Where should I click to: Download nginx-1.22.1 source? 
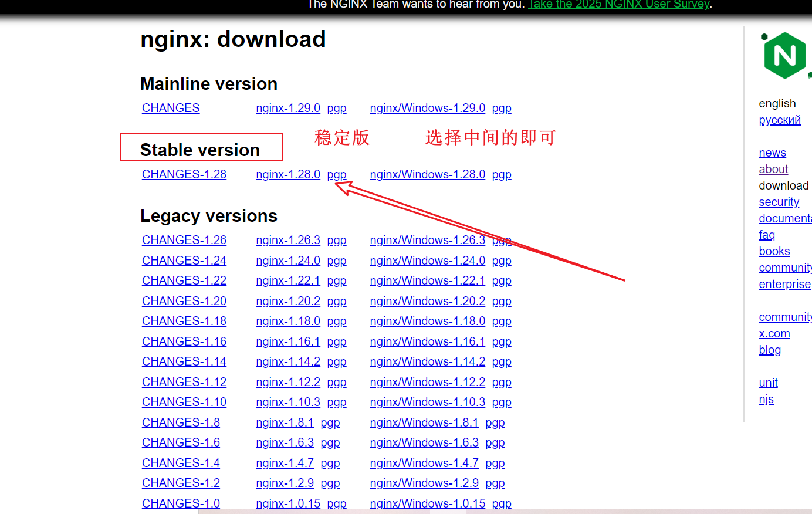pyautogui.click(x=288, y=280)
